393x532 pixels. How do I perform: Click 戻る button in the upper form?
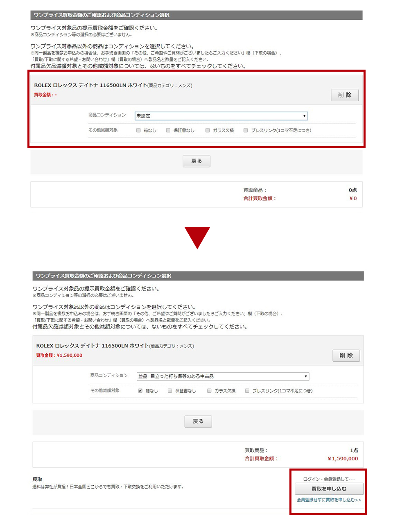[x=196, y=161]
